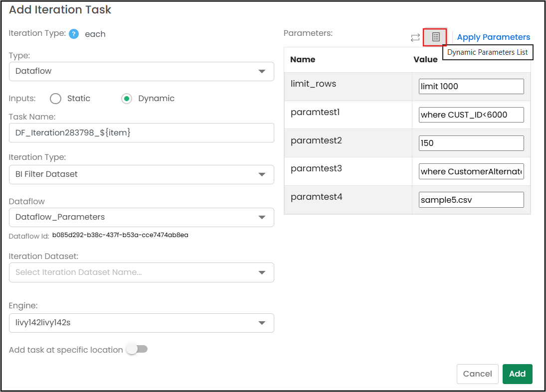
Task: Click the swap arrows icon beside Parameters
Action: pos(415,37)
